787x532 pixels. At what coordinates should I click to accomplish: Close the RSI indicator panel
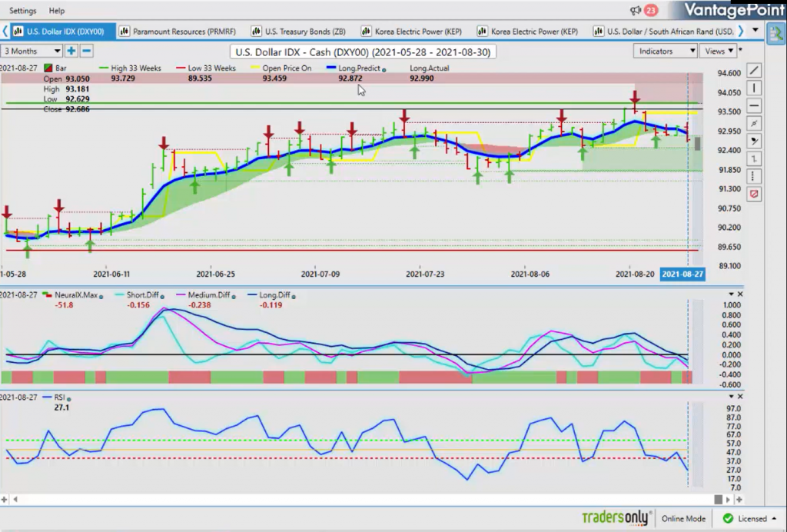click(x=740, y=397)
